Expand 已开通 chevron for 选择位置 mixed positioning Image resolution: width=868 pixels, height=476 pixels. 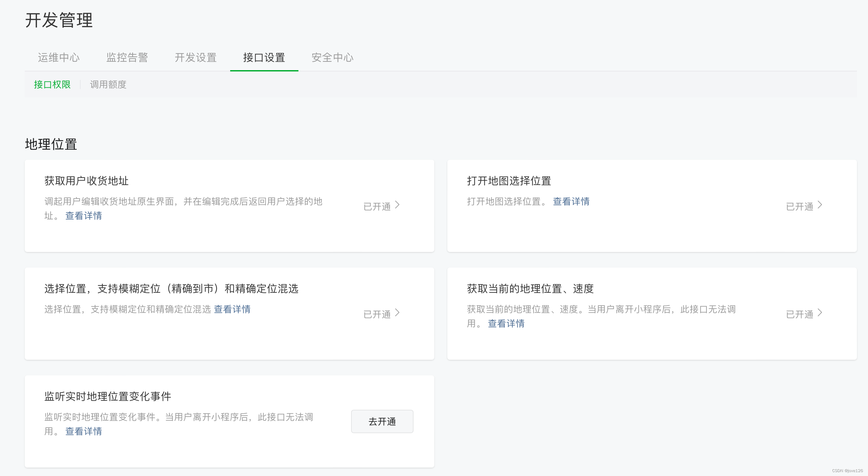397,313
